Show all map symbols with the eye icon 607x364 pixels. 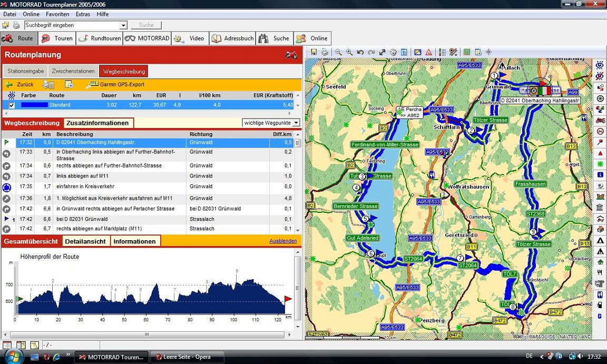point(600,65)
